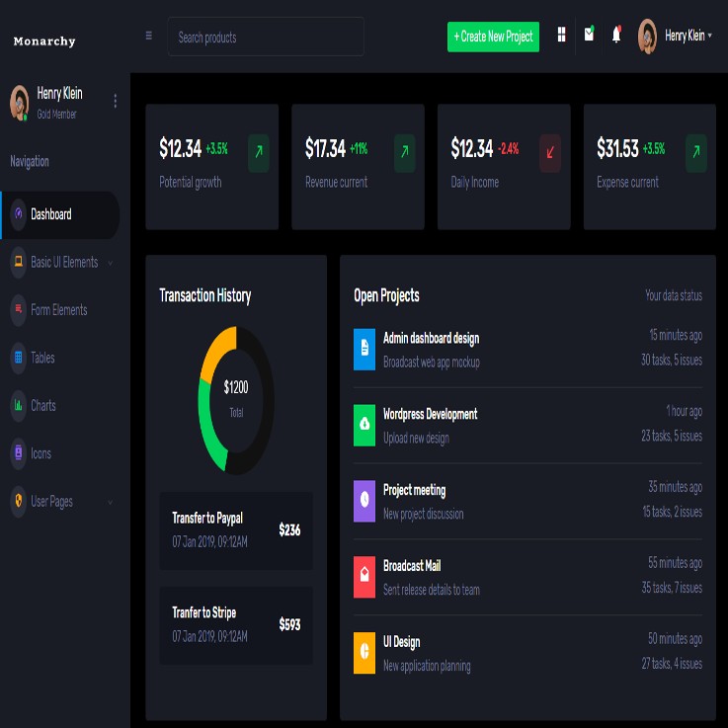Click the Create New Project button
The height and width of the screenshot is (728, 728).
[493, 37]
